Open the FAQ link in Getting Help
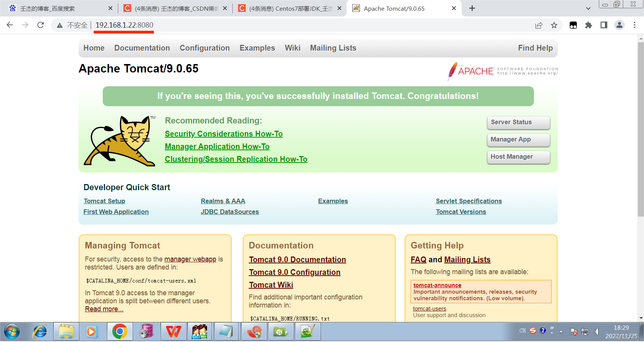This screenshot has height=342, width=644. pyautogui.click(x=418, y=260)
